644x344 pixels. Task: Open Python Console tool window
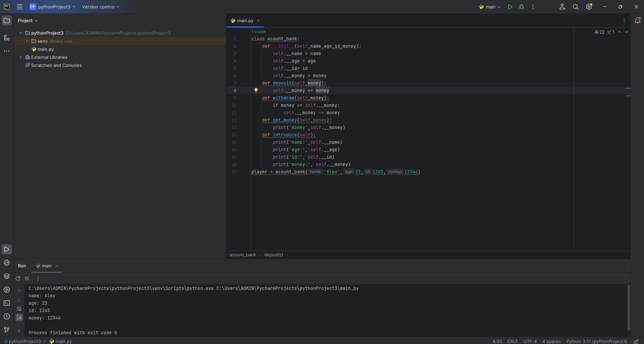pos(7,263)
